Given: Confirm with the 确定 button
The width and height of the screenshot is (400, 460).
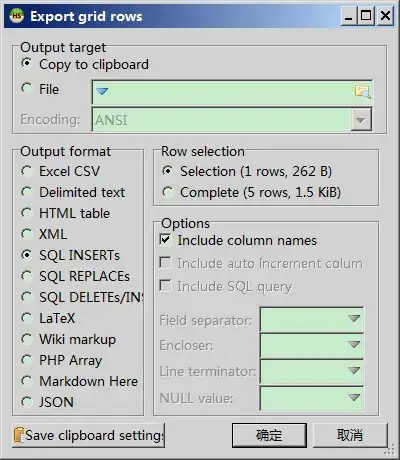Looking at the screenshot, I should (x=269, y=435).
